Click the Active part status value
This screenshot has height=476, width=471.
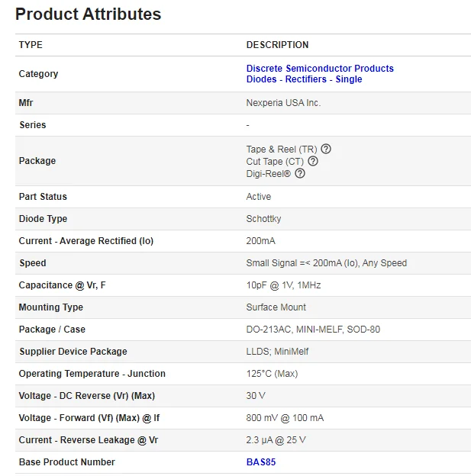[258, 197]
